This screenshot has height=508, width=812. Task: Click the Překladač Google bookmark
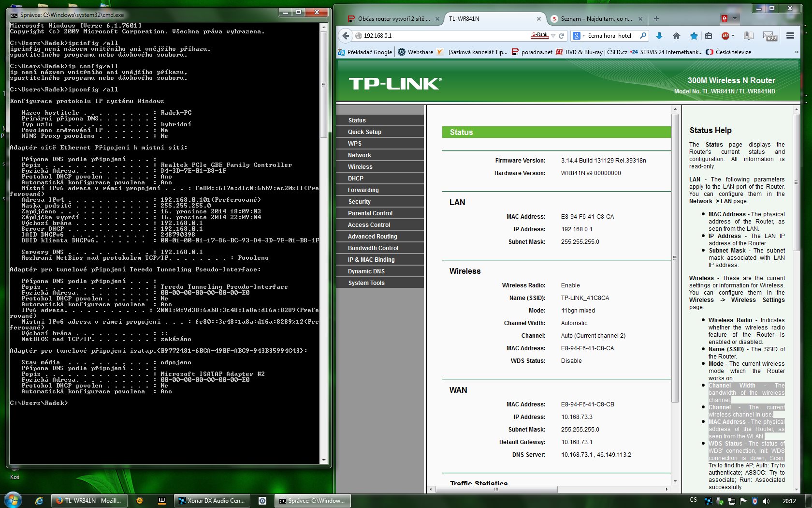click(365, 52)
